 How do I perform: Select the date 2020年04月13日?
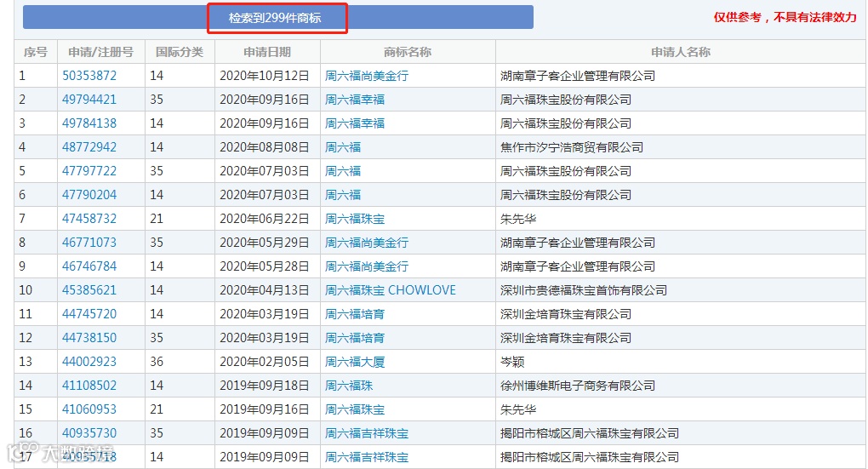pos(264,289)
